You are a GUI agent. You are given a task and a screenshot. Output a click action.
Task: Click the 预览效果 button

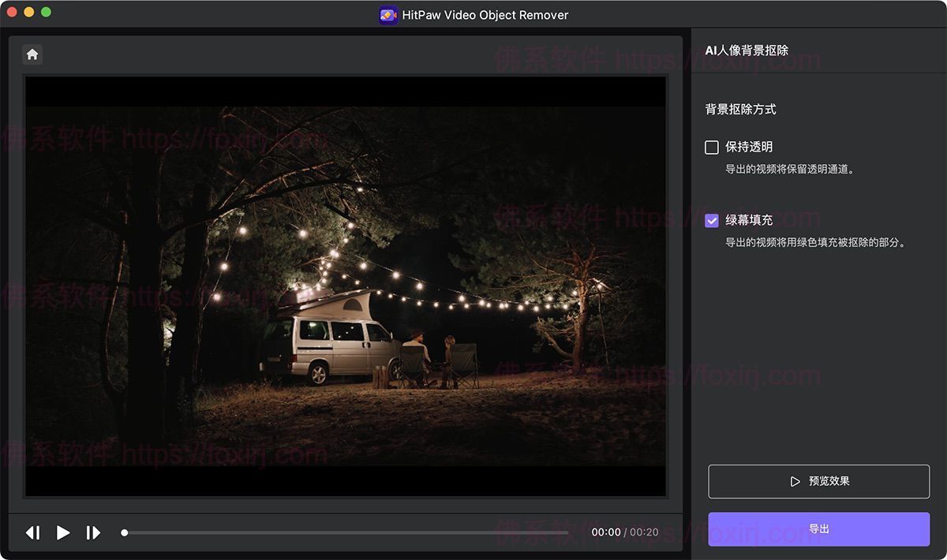point(818,481)
